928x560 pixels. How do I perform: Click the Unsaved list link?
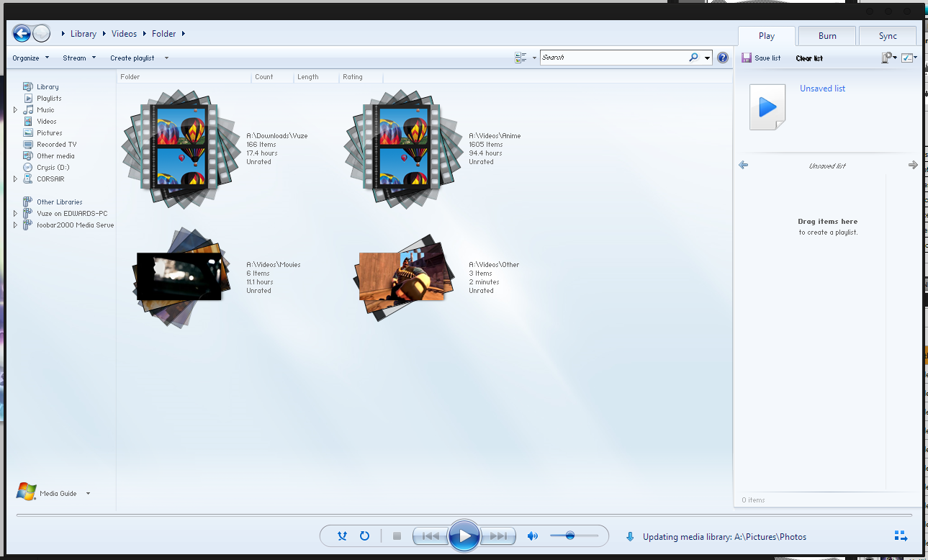[822, 89]
